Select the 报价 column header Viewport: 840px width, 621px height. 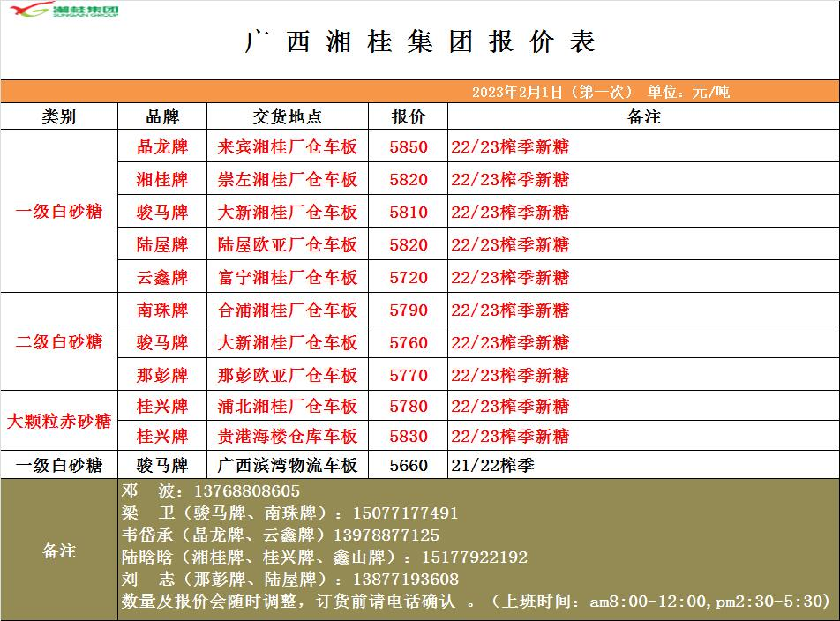408,117
